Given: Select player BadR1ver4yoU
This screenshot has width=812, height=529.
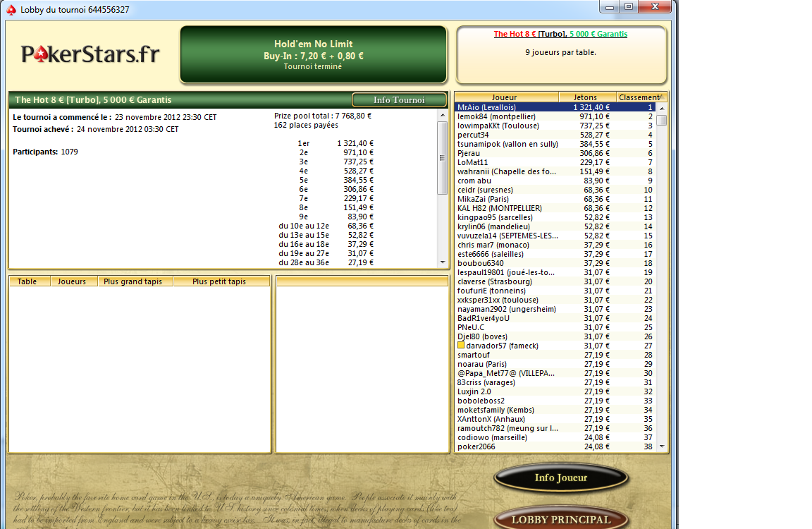Looking at the screenshot, I should pyautogui.click(x=555, y=318).
